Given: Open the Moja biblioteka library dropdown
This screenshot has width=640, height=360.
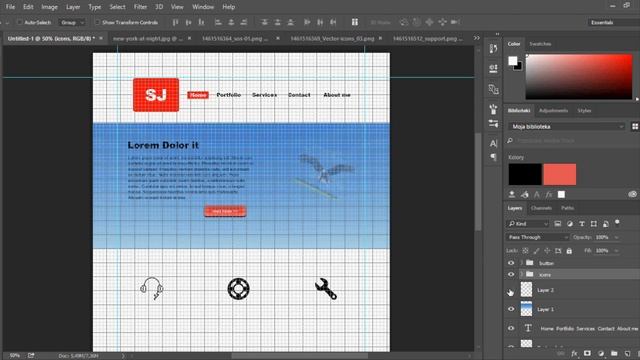Looking at the screenshot, I should pos(567,127).
